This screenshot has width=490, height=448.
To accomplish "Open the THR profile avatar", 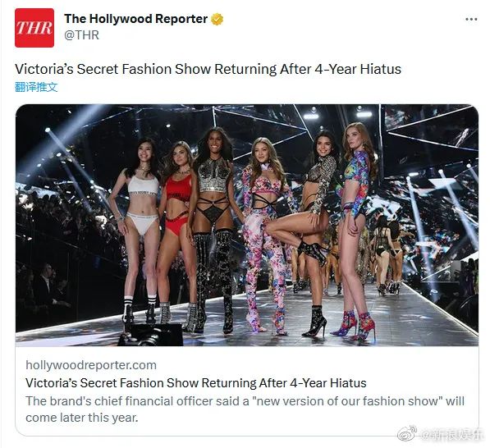I will (34, 28).
